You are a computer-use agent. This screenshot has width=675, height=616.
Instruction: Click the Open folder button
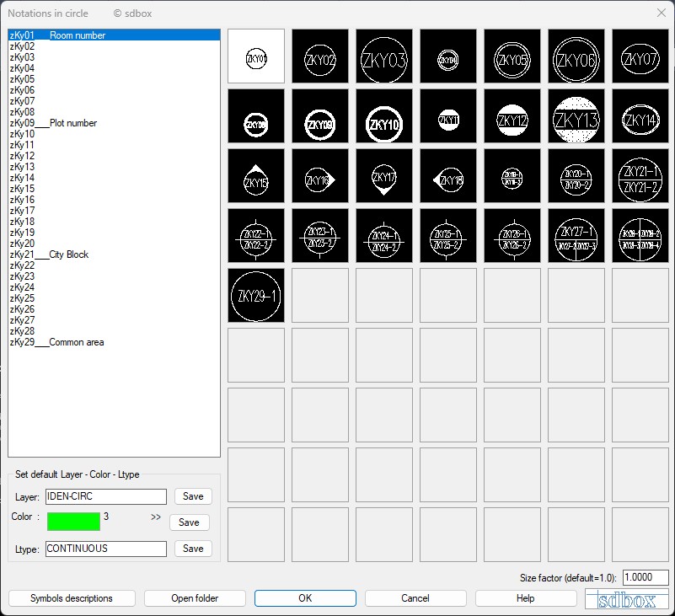click(195, 598)
